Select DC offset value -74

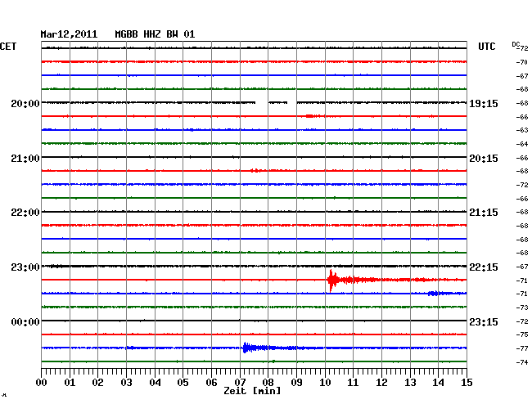pyautogui.click(x=522, y=362)
